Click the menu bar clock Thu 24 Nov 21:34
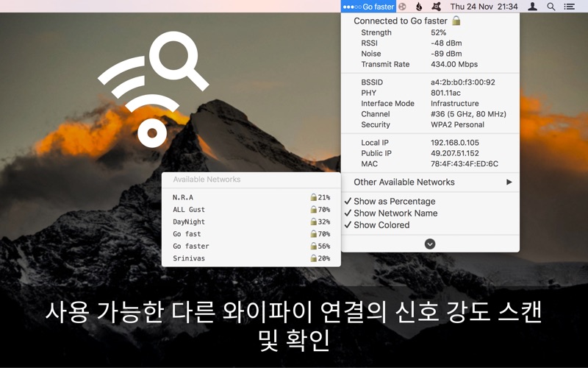Image resolution: width=588 pixels, height=368 pixels. (x=484, y=7)
